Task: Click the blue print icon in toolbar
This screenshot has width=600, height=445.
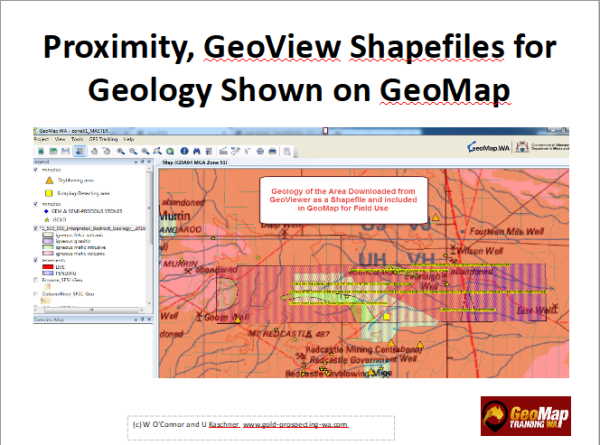Action: tap(272, 151)
